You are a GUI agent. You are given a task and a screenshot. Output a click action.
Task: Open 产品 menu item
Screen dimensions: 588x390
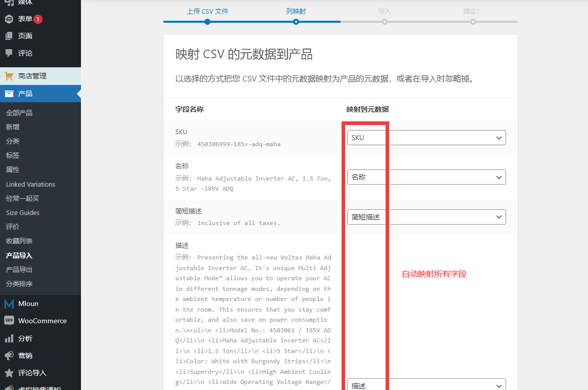(40, 94)
